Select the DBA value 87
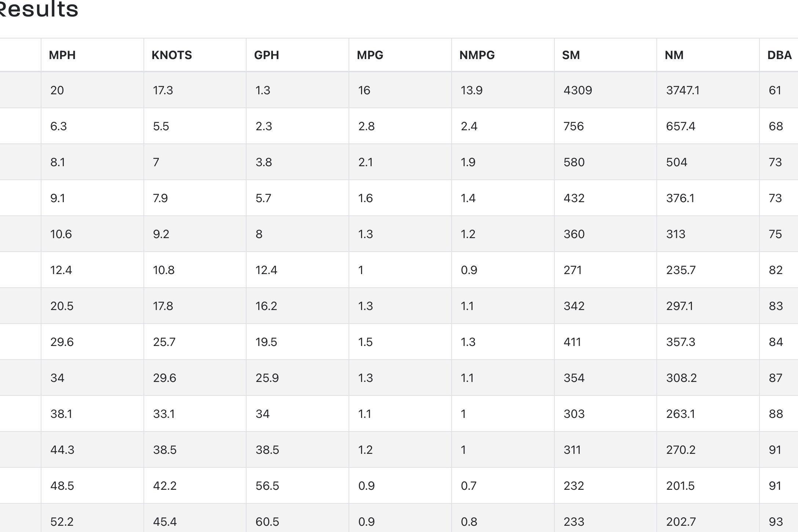The image size is (798, 532). click(x=776, y=378)
